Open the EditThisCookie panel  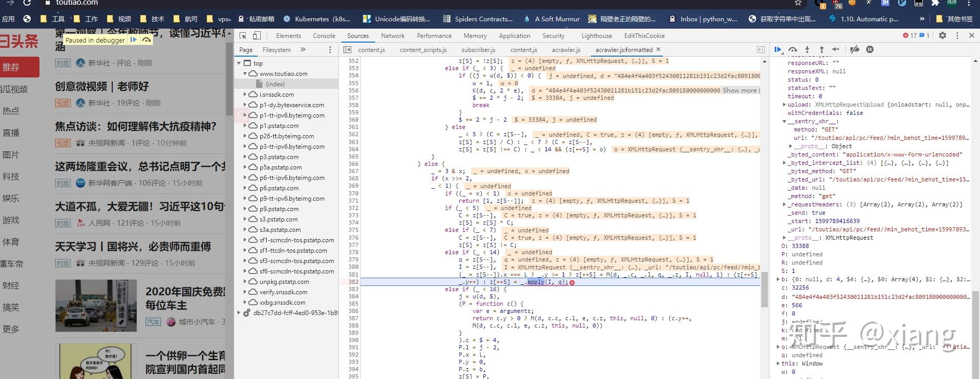[644, 36]
